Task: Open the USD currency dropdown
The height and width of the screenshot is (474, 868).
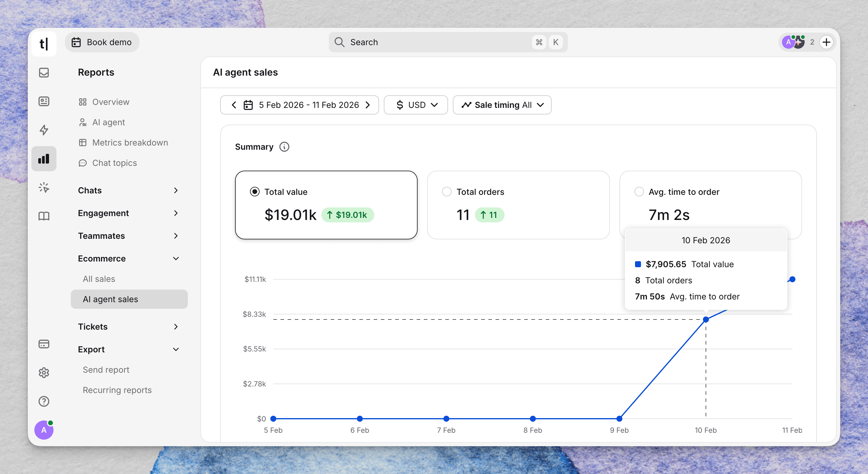Action: tap(416, 105)
